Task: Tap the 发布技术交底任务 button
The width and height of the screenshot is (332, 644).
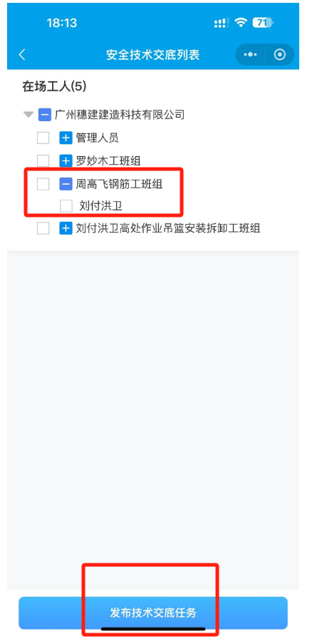Action: point(153,613)
